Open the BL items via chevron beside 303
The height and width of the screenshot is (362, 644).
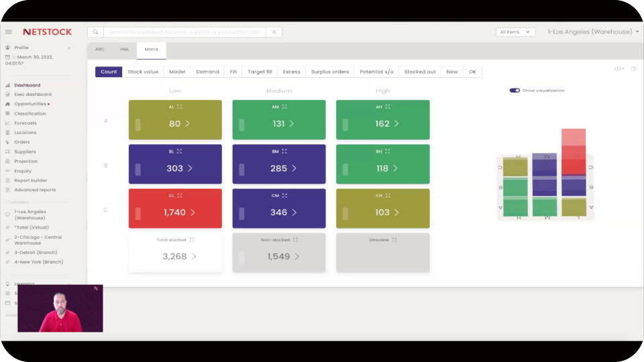tap(190, 168)
